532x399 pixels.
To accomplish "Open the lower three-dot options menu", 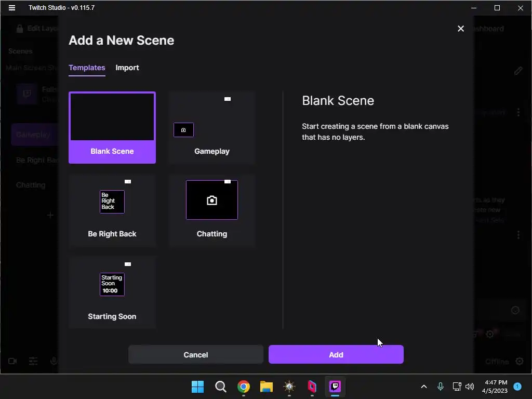I will (518, 235).
